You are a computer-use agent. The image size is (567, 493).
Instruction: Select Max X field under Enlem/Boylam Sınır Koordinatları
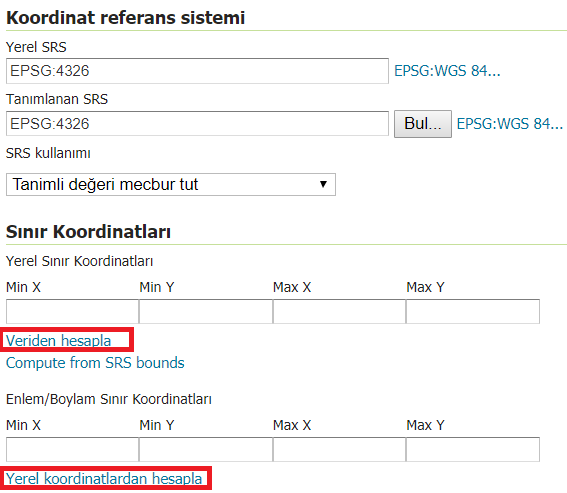click(x=339, y=450)
